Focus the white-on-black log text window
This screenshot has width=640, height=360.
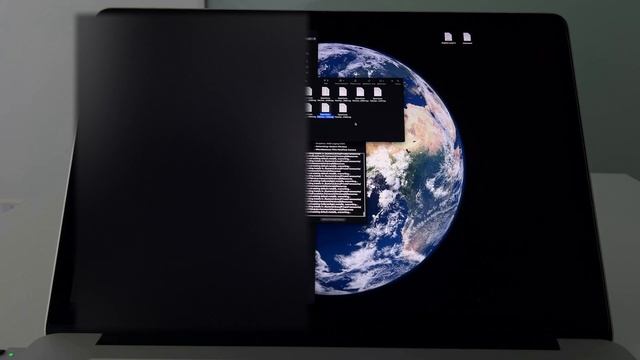[x=335, y=184]
